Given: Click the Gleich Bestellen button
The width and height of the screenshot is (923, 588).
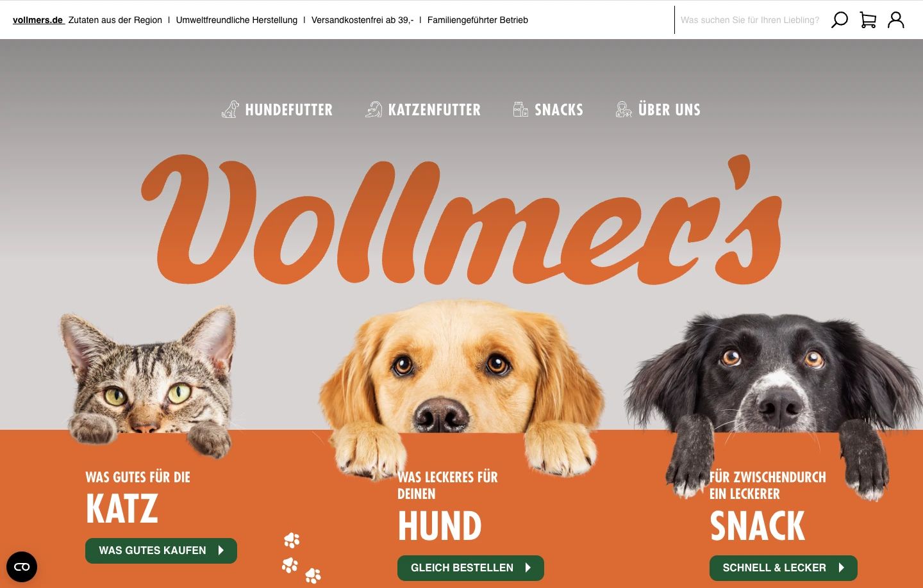Looking at the screenshot, I should [470, 568].
